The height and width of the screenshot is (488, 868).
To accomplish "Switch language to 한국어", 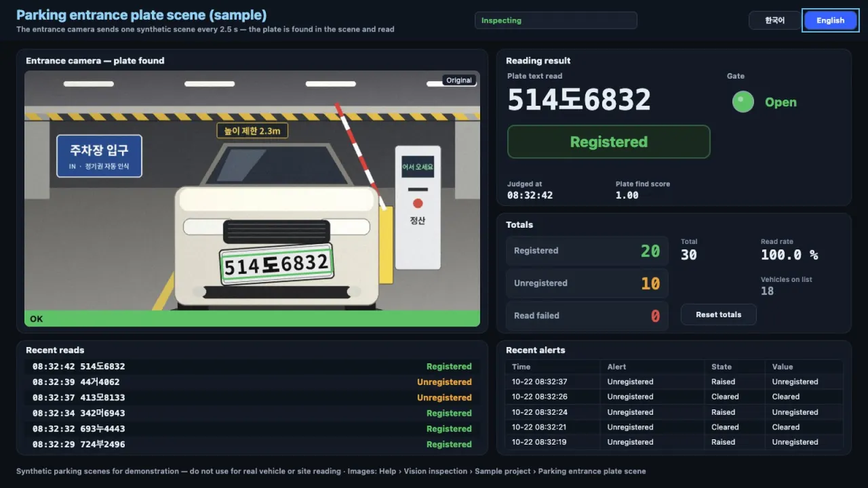I will 774,20.
